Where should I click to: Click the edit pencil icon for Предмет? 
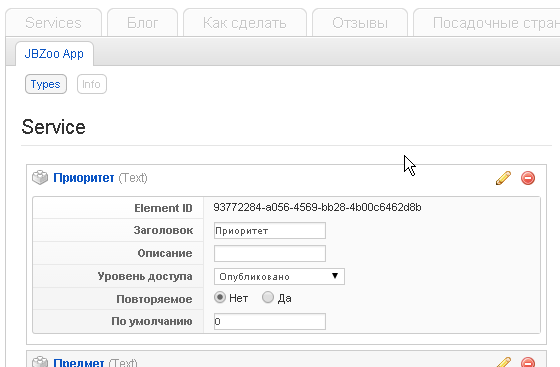click(x=503, y=362)
